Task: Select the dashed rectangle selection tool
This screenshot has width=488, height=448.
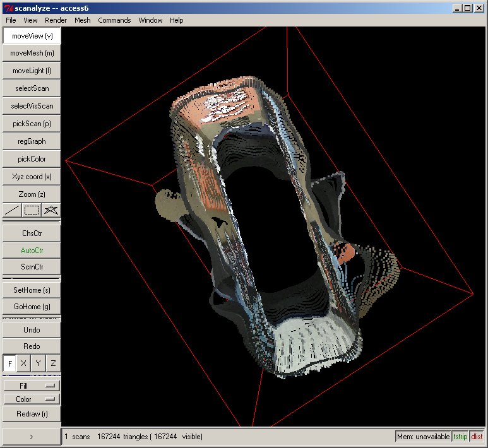Action: 32,210
